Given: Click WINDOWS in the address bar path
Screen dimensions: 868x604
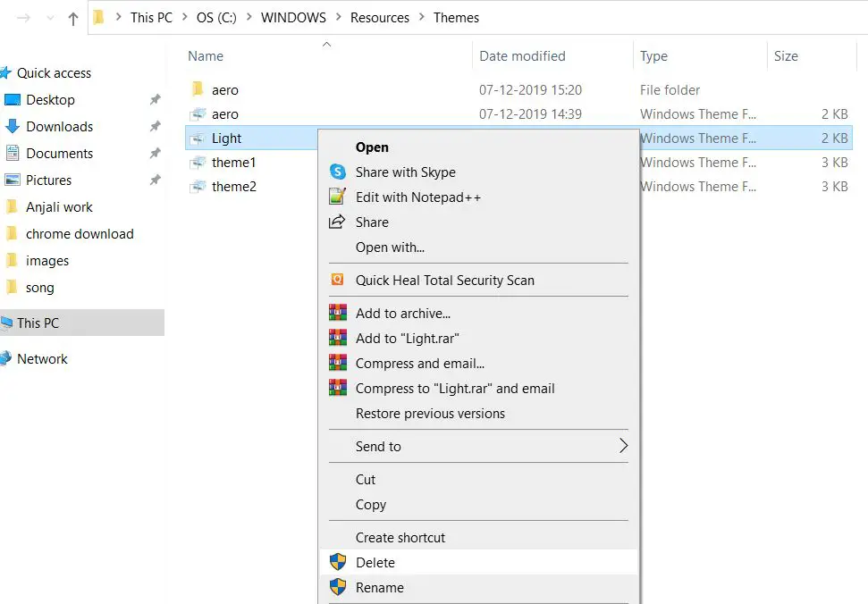Looking at the screenshot, I should point(293,18).
